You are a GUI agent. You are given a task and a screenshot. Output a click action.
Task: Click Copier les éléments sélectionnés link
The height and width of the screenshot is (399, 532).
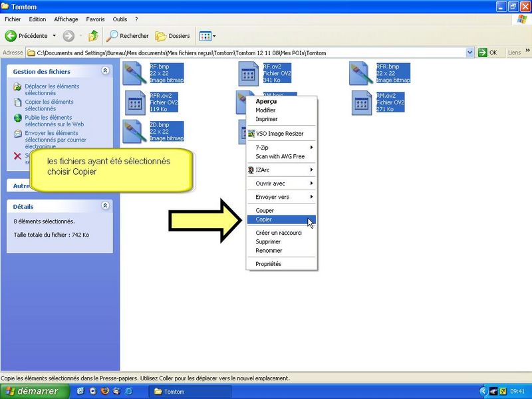(x=49, y=105)
